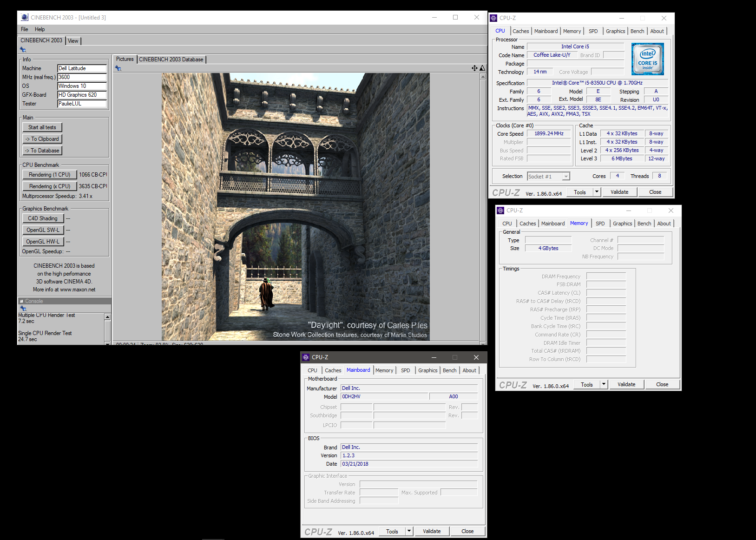The image size is (756, 540).
Task: Open Caches tab in the CPU-tab CPU-Z window
Action: (x=521, y=31)
